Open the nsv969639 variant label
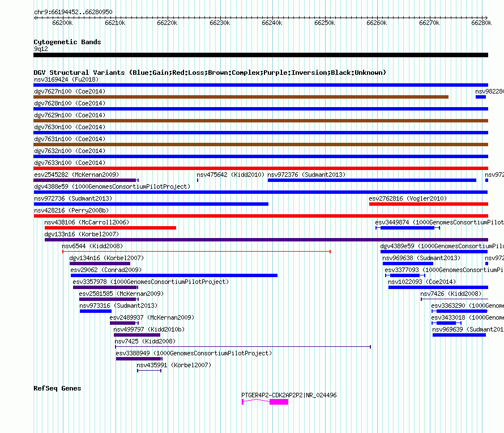The width and height of the screenshot is (504, 433). pyautogui.click(x=468, y=329)
